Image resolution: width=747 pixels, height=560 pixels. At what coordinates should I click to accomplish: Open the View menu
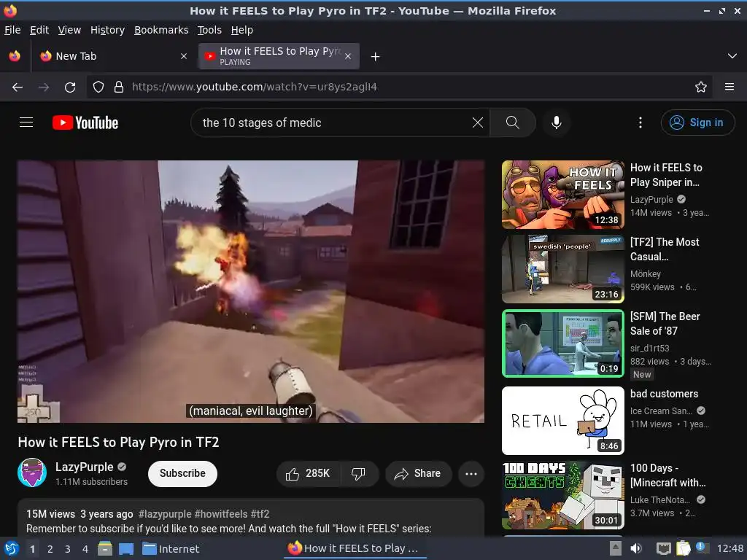(x=69, y=30)
